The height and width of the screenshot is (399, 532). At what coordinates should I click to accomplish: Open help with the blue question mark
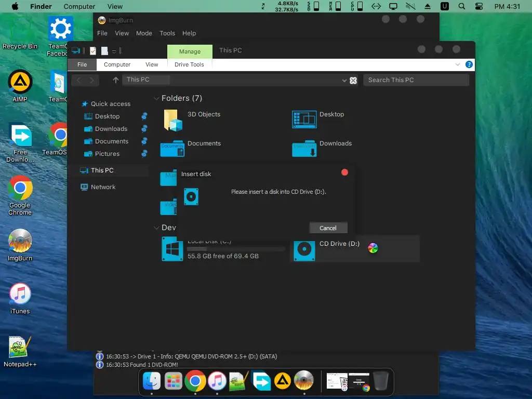469,64
